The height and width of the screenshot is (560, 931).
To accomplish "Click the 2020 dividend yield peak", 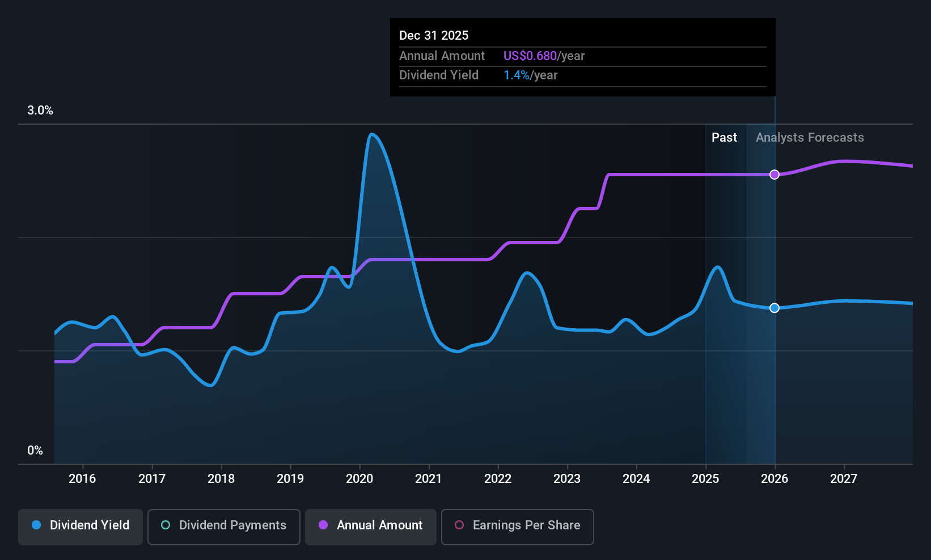I will [371, 134].
